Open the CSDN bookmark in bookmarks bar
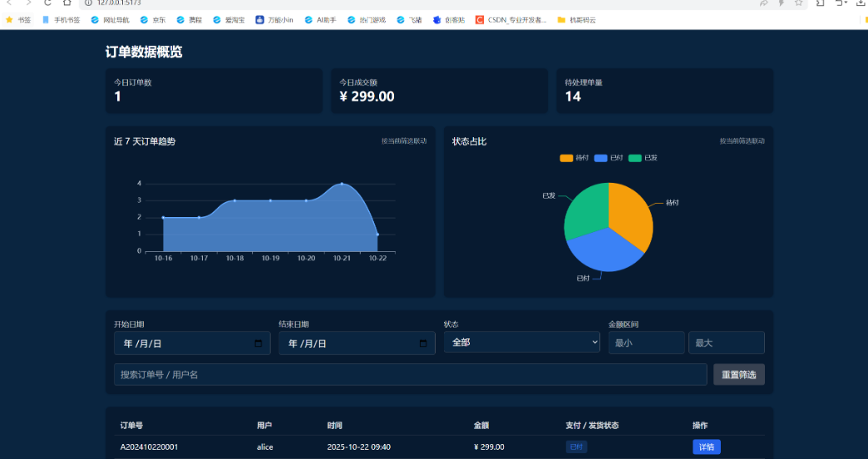The height and width of the screenshot is (459, 868). point(511,19)
